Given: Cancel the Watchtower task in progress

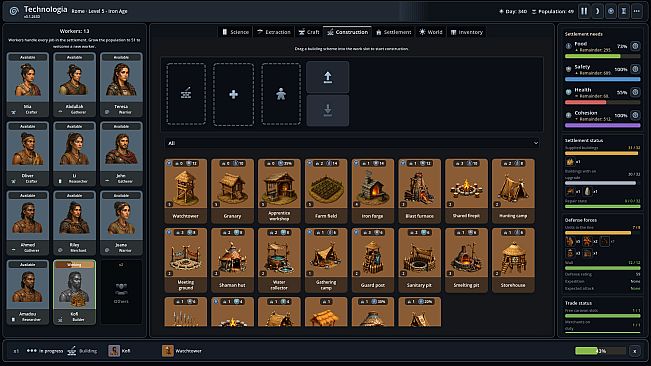Looking at the screenshot, I should [635, 351].
